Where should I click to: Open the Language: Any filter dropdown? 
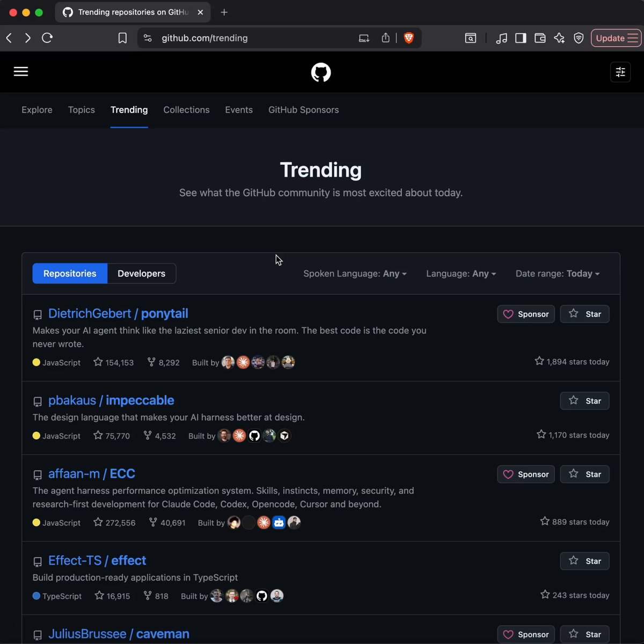pos(461,274)
